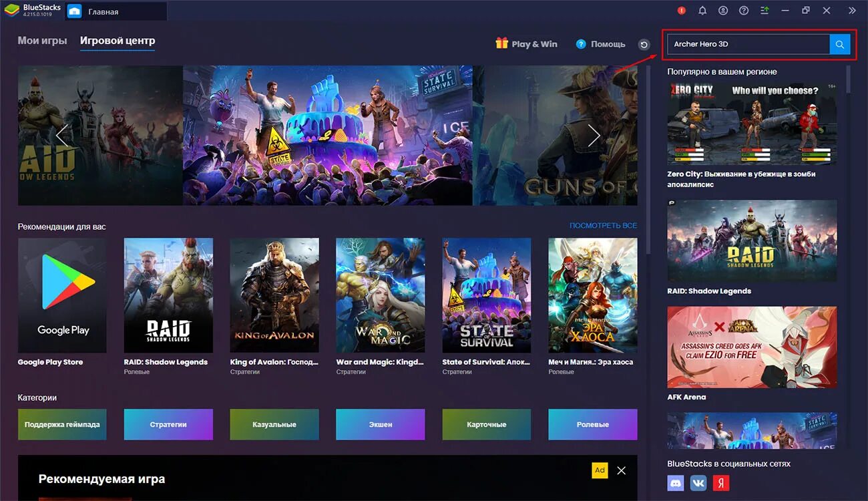Click the Play & Win label

click(x=534, y=44)
